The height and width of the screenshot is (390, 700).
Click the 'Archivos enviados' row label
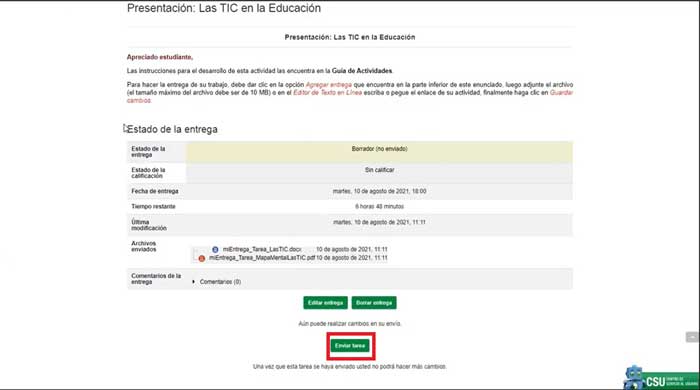click(x=144, y=246)
